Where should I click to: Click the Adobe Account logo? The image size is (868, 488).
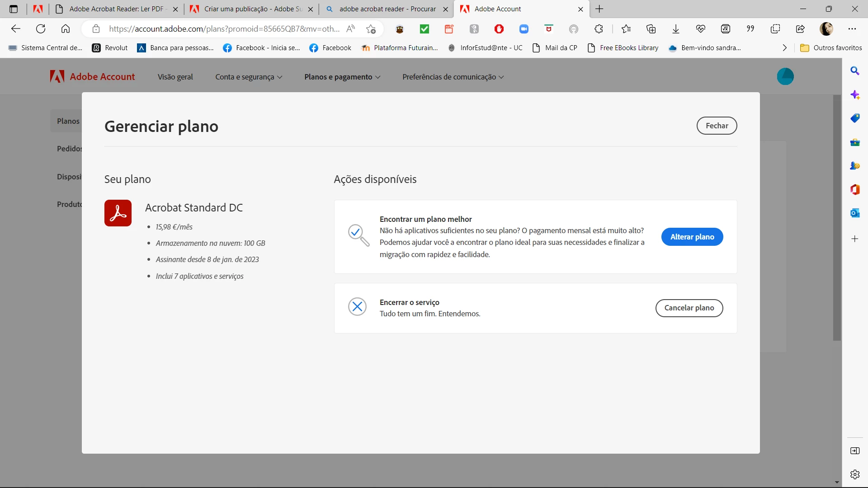pyautogui.click(x=93, y=77)
